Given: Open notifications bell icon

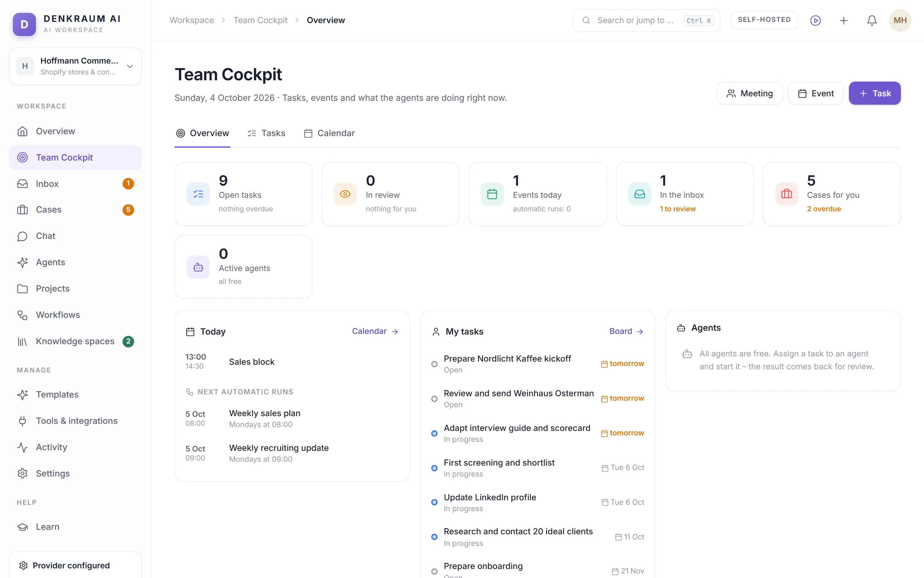Looking at the screenshot, I should pyautogui.click(x=872, y=20).
